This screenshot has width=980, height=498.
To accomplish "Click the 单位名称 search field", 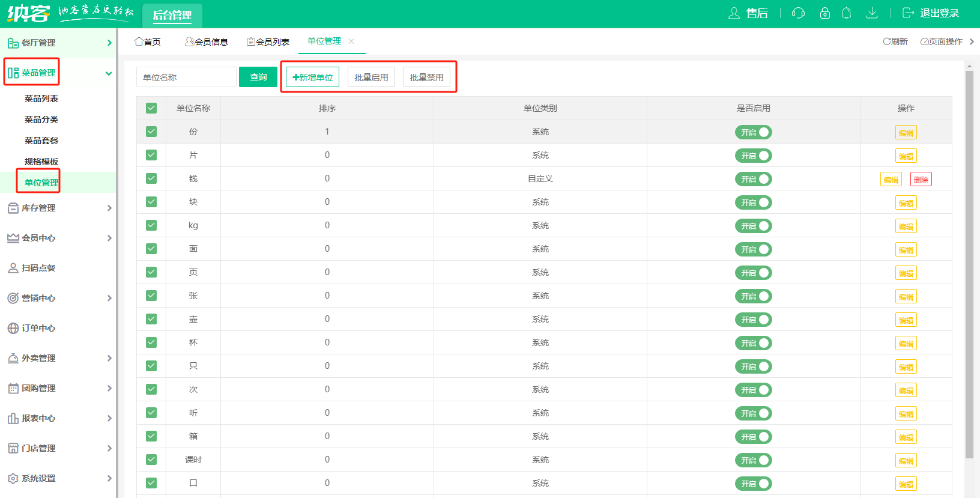I will tap(186, 77).
